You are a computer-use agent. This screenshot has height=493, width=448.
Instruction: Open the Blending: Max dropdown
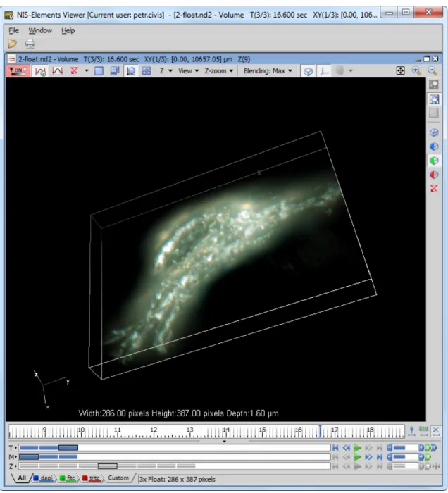(268, 70)
